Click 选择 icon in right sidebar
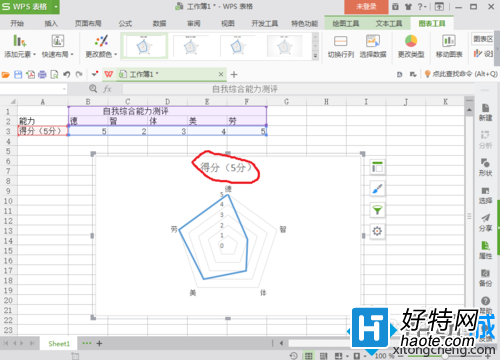The width and height of the screenshot is (500, 360). [485, 195]
